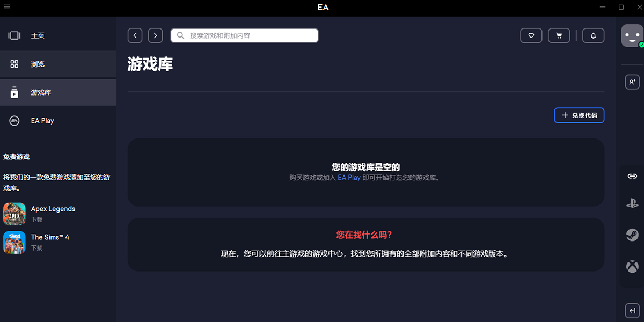Click the add friend icon
The height and width of the screenshot is (322, 644).
(632, 82)
